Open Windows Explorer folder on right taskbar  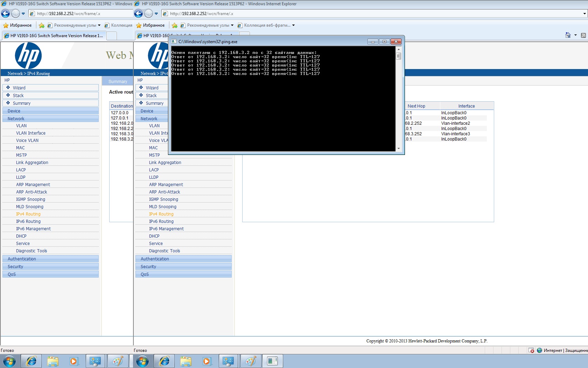[186, 361]
